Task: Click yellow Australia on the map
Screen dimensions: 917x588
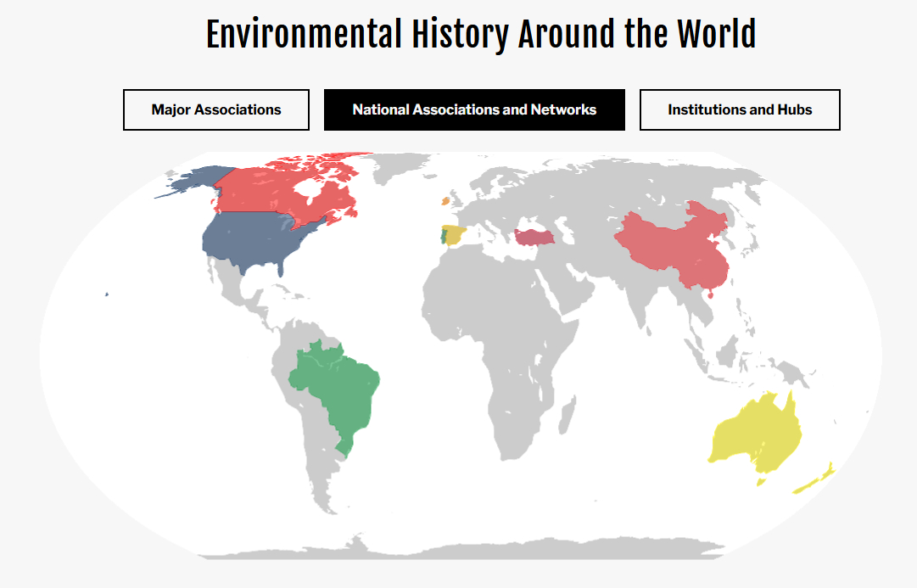Action: (x=755, y=433)
